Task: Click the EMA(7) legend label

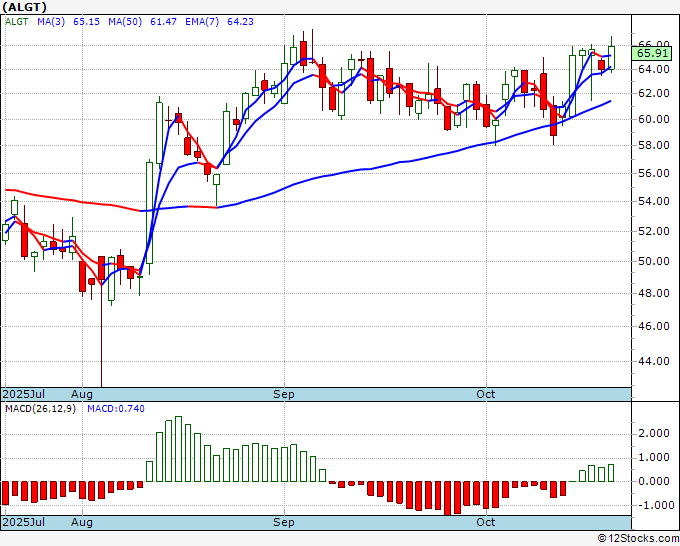Action: 202,22
